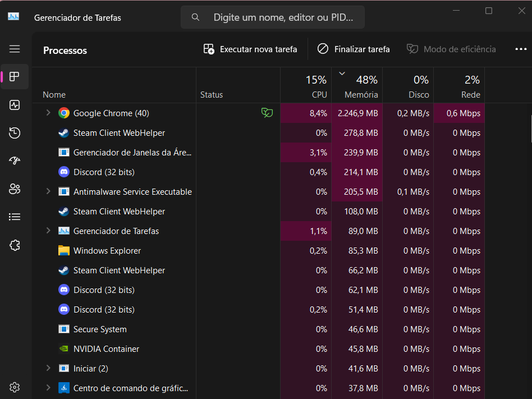Click the Antimalware Service Executable icon
532x399 pixels.
coord(64,191)
